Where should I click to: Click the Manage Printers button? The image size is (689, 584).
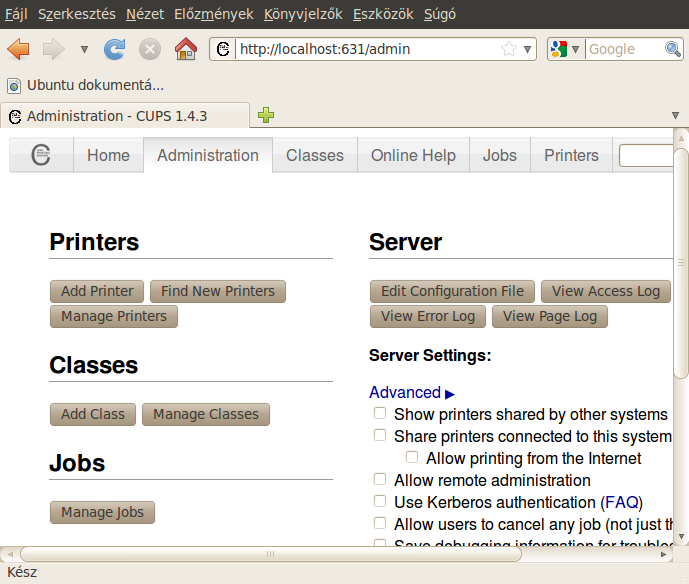pyautogui.click(x=114, y=316)
